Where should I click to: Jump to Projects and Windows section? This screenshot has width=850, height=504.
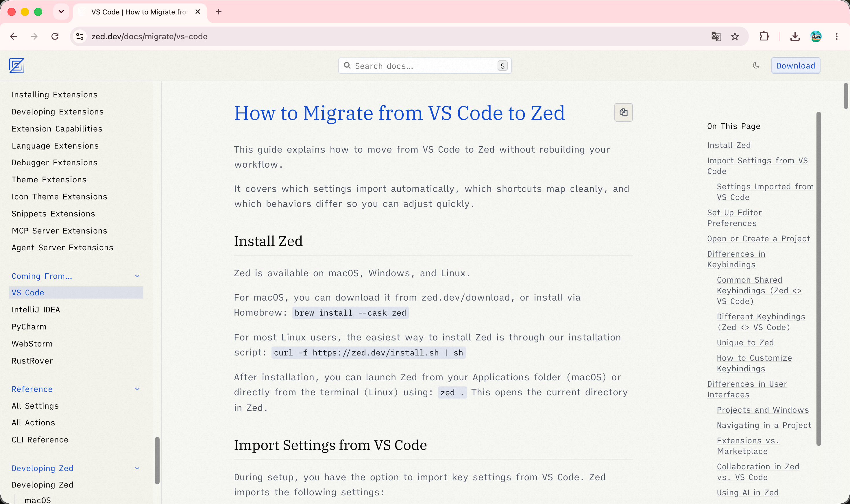[763, 410]
